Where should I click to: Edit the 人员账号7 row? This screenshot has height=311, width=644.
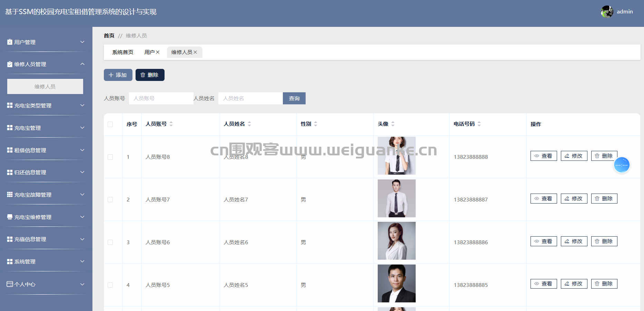point(574,199)
